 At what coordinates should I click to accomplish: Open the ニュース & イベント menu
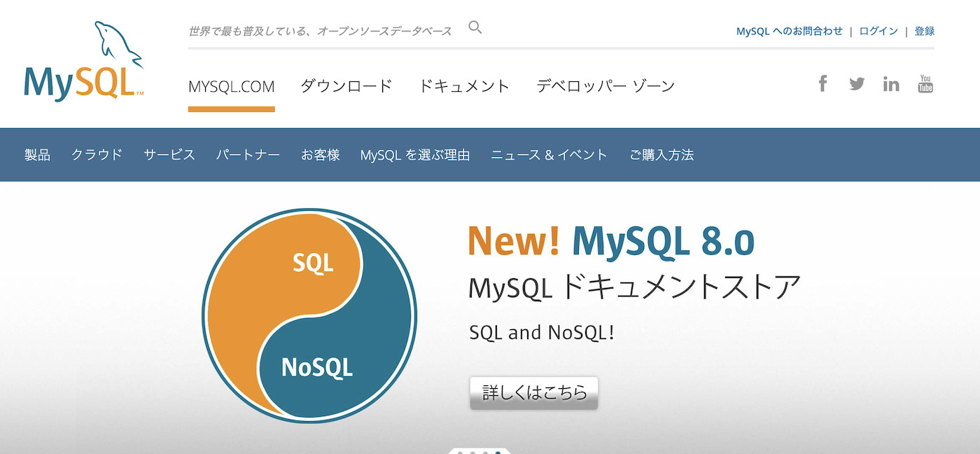pyautogui.click(x=550, y=154)
